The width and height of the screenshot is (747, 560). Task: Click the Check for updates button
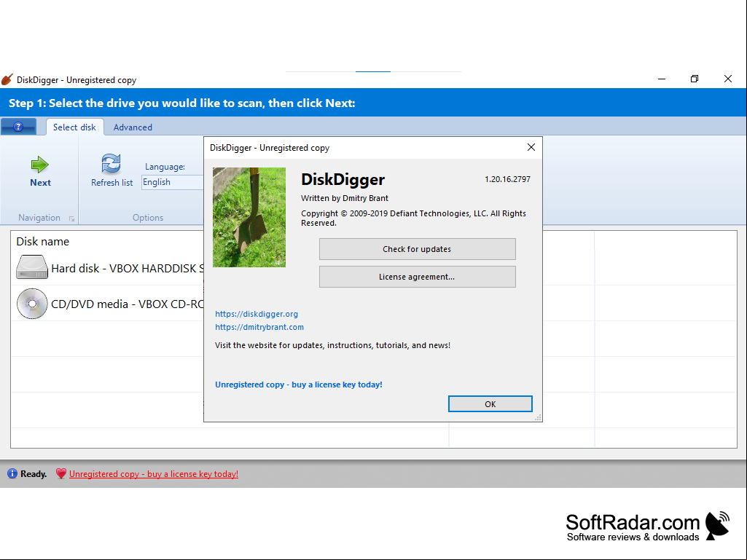pos(418,249)
